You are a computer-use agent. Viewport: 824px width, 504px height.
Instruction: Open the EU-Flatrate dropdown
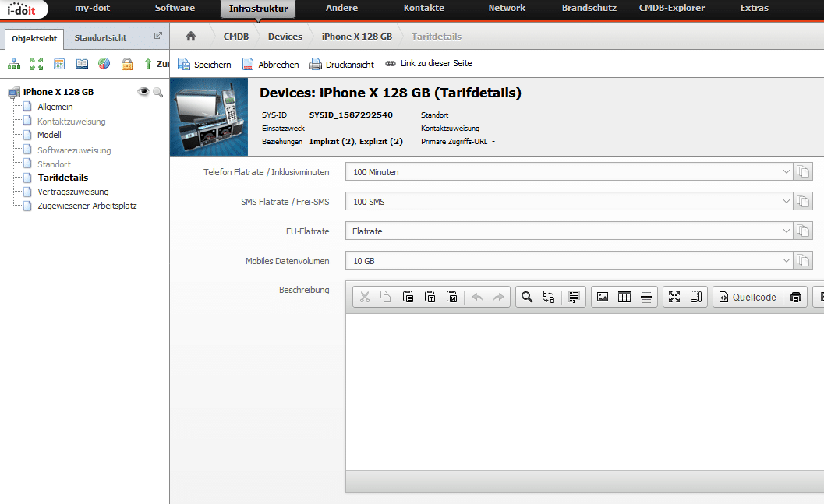tap(568, 231)
